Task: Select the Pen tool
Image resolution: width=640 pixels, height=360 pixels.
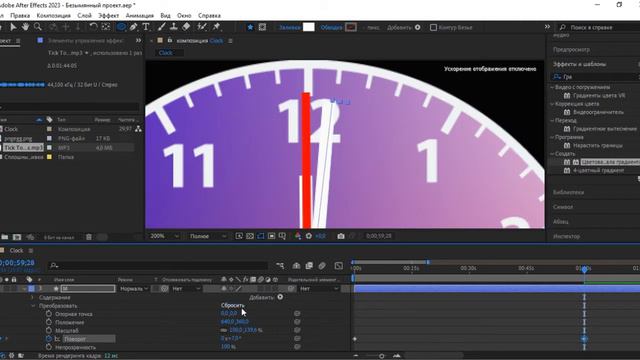Action: click(x=133, y=27)
